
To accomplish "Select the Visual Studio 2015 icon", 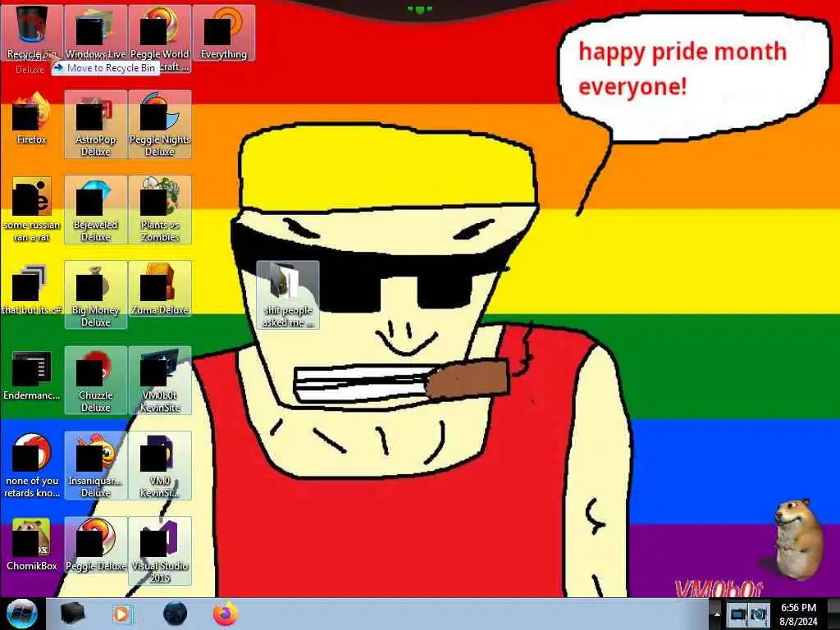I will point(160,550).
